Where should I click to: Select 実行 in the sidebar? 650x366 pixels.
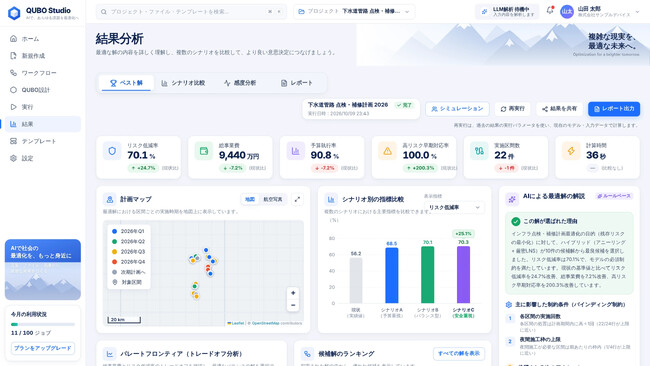point(43,107)
